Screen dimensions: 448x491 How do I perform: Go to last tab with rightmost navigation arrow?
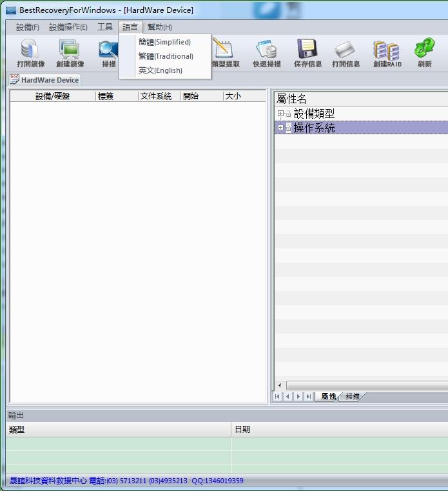click(x=309, y=396)
